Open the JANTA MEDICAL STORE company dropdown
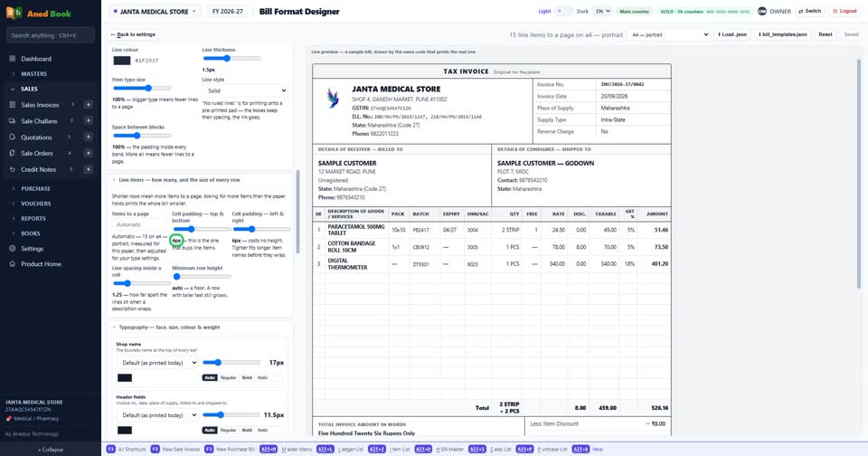This screenshot has width=868, height=456. click(155, 11)
